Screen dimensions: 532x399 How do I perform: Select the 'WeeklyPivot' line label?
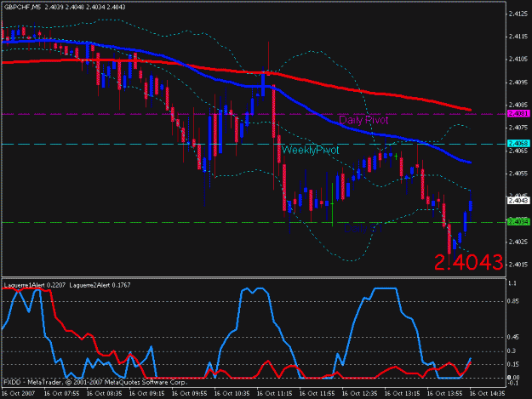(x=310, y=150)
